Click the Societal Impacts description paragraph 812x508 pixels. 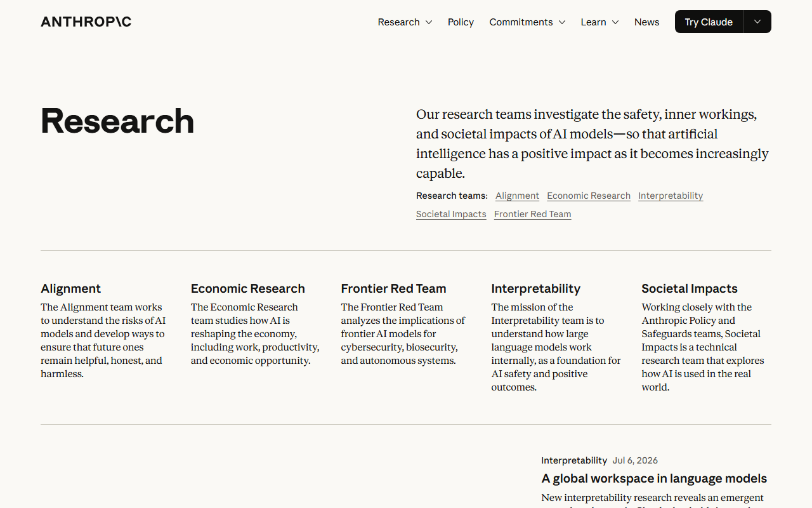pos(703,347)
